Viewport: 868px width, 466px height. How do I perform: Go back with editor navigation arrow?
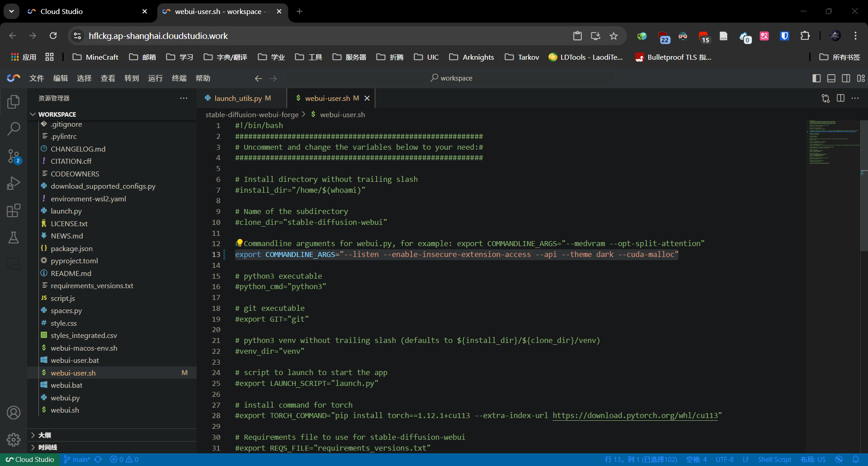tap(258, 78)
